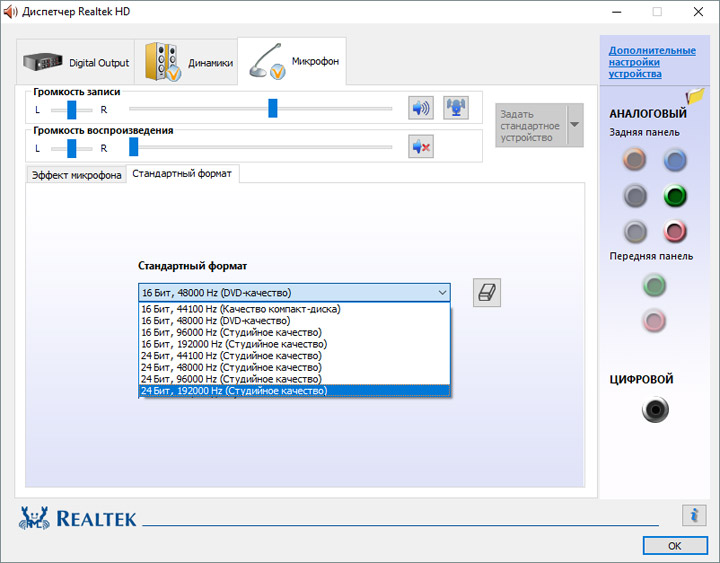720x563 pixels.
Task: Confirm with the OK button
Action: 675,546
